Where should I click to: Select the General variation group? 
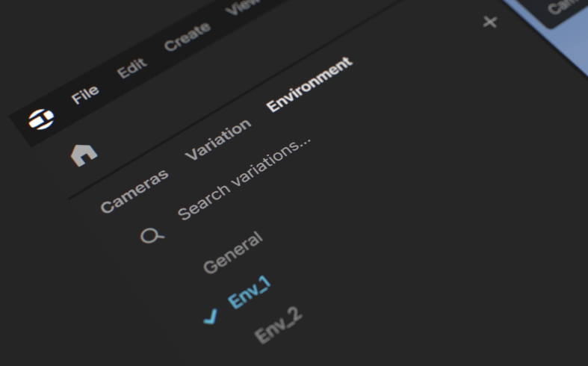coord(232,252)
